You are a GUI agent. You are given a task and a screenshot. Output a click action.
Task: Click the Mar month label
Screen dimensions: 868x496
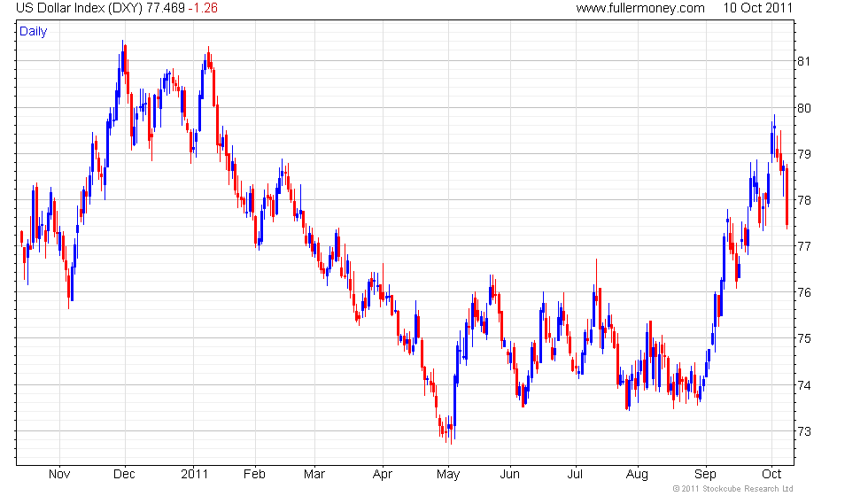(x=314, y=475)
